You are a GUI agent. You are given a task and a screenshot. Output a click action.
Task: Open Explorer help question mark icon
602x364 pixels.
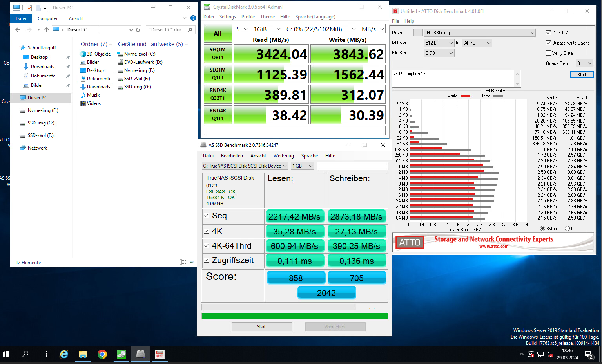[x=193, y=18]
